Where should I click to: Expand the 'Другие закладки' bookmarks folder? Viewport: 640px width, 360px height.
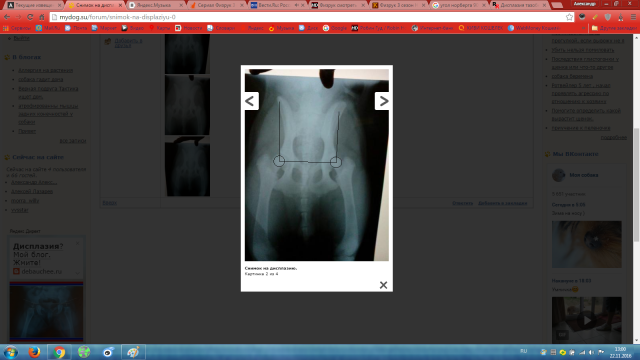(x=614, y=28)
